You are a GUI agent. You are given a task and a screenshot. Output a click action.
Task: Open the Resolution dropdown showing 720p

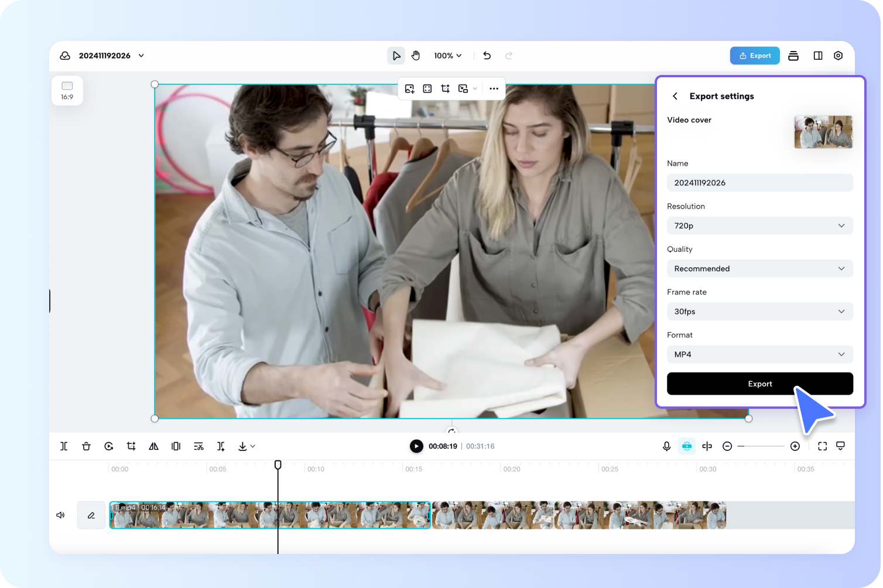click(759, 225)
